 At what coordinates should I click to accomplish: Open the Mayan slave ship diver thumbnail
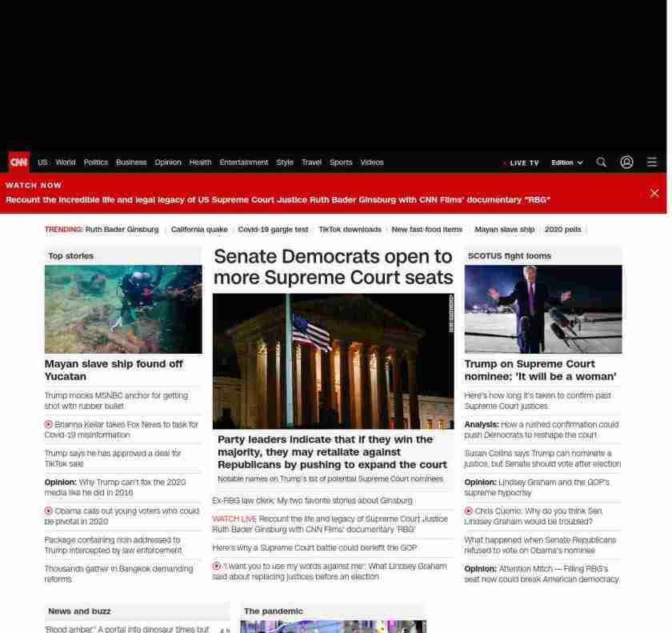click(123, 310)
